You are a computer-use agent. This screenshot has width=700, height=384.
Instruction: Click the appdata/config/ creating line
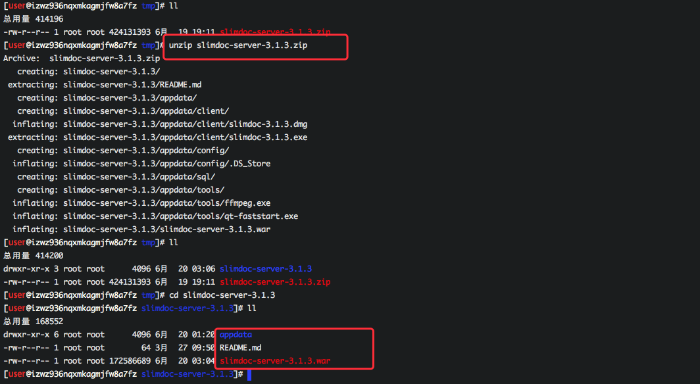pyautogui.click(x=123, y=150)
